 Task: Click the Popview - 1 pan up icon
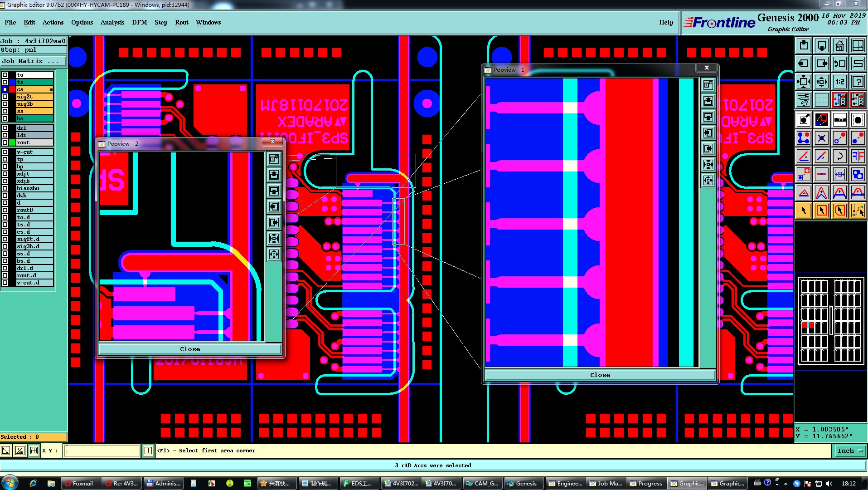(x=708, y=101)
